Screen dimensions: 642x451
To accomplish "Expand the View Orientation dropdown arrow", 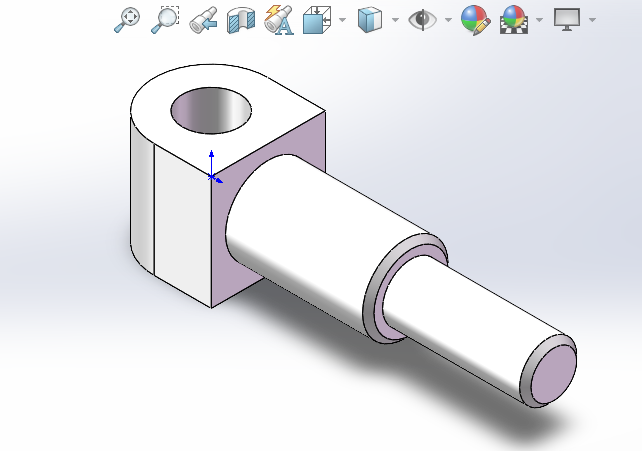I will point(342,20).
